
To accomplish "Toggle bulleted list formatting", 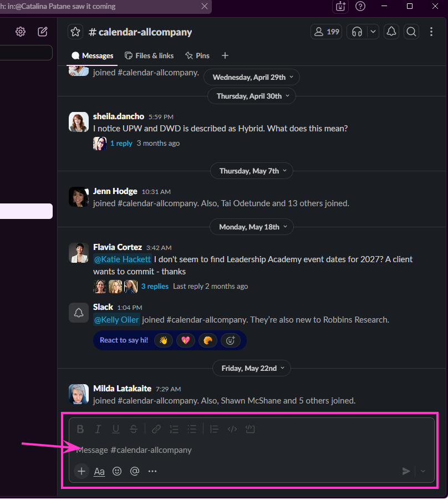I will click(192, 429).
